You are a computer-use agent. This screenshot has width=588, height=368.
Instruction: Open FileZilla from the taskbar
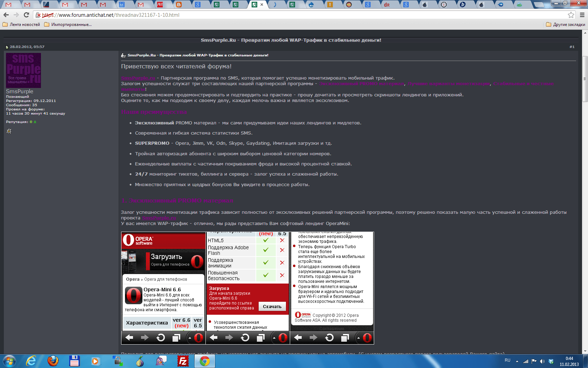click(183, 361)
